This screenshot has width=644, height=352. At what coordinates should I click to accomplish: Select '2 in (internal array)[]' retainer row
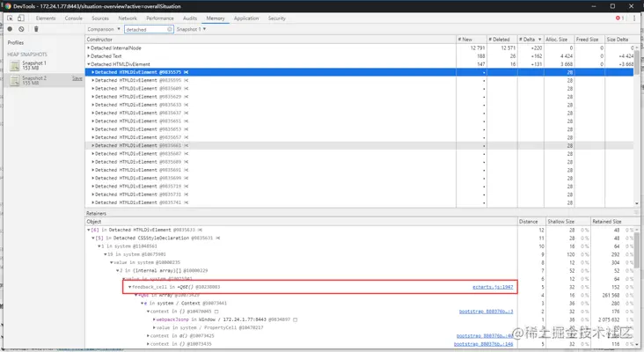click(359, 271)
